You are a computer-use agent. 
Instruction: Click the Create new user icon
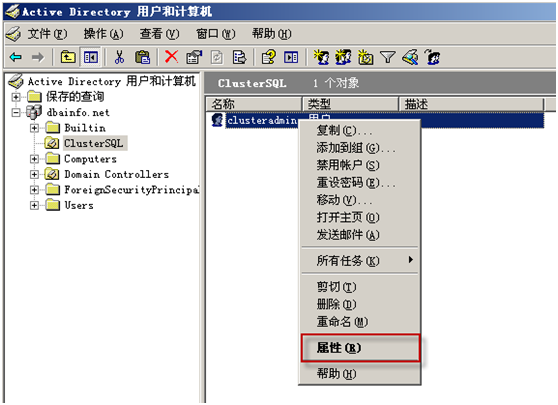322,57
